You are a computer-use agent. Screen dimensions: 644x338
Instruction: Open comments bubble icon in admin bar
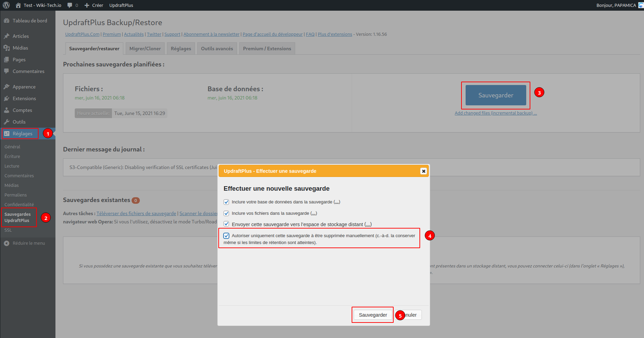click(70, 5)
